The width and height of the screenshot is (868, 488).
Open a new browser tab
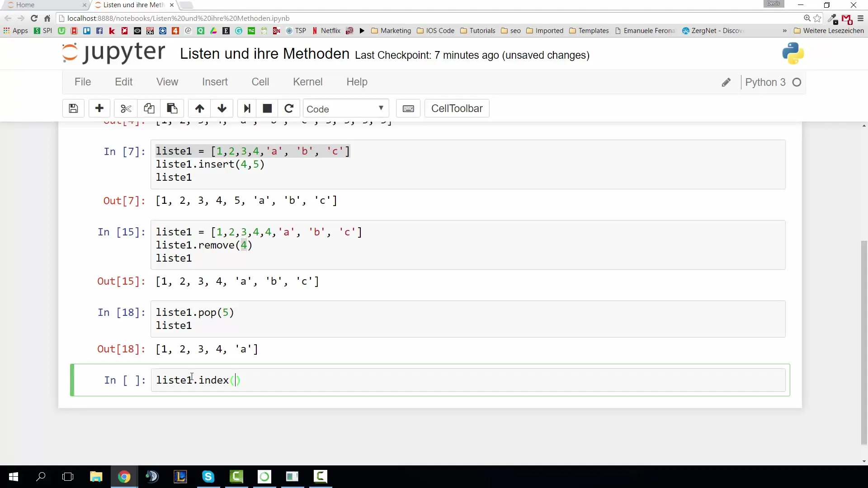pyautogui.click(x=186, y=5)
